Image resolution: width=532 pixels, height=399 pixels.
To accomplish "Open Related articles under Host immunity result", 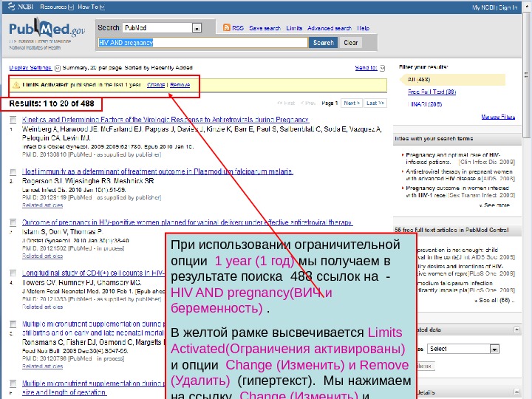I will (x=42, y=205).
